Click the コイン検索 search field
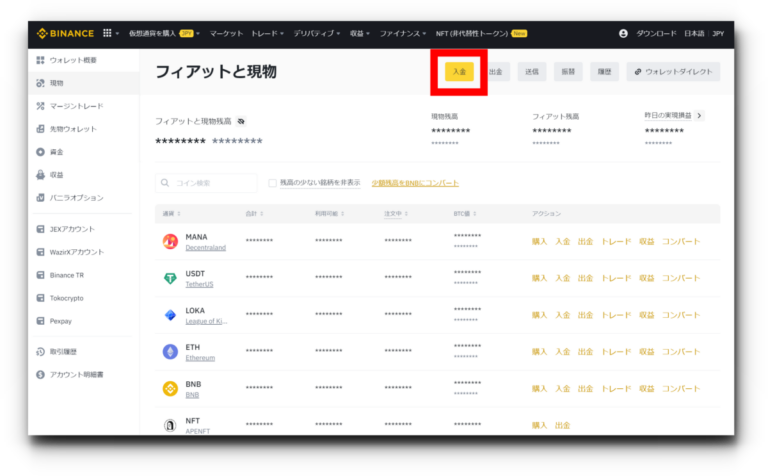This screenshot has height=476, width=768. tap(206, 183)
